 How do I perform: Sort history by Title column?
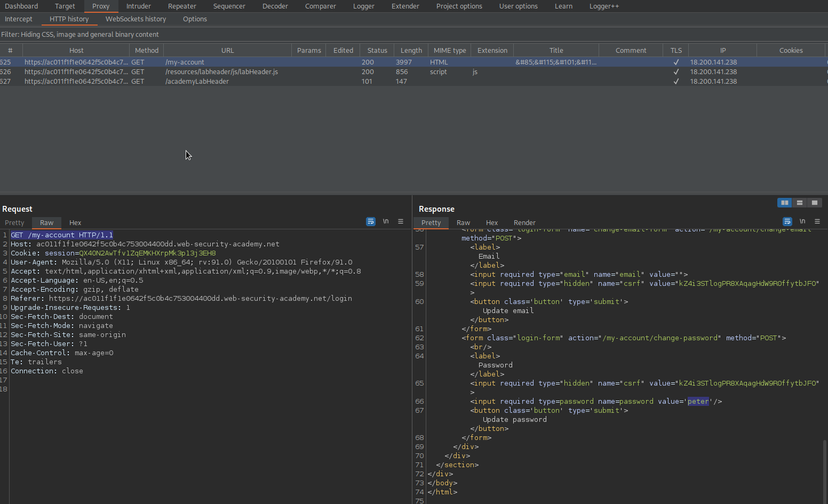click(x=556, y=50)
